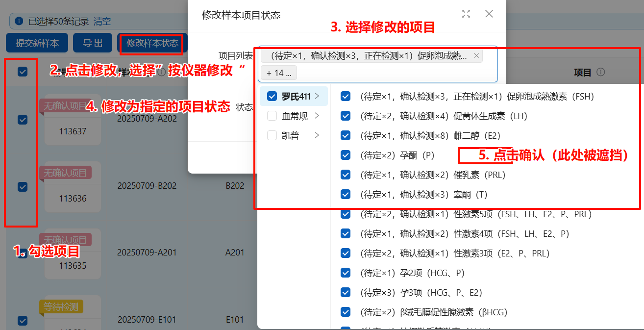Uncheck the 罗氏411 instrument checkbox
Viewport: 644px width, 330px height.
click(272, 96)
